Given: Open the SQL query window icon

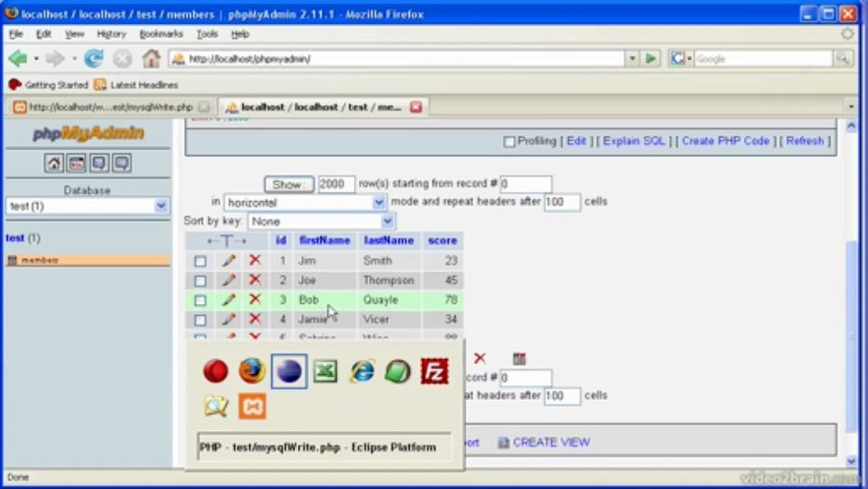Looking at the screenshot, I should coord(76,163).
